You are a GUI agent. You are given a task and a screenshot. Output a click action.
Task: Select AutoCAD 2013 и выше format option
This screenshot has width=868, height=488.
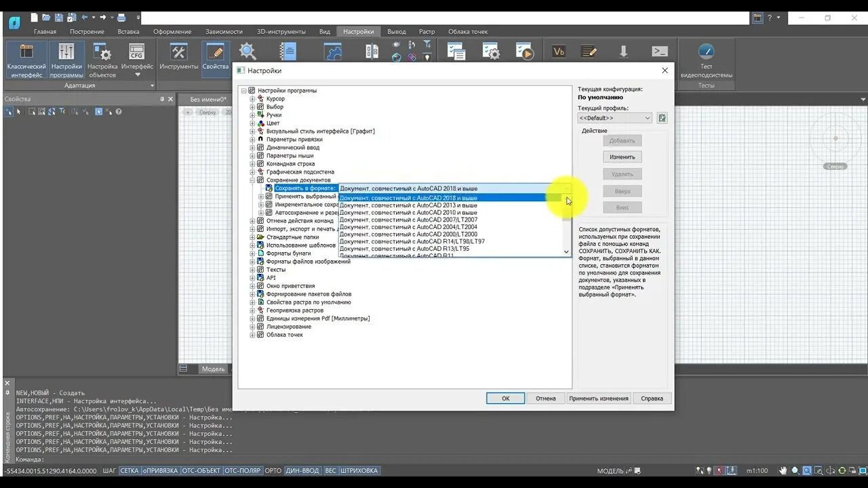450,205
